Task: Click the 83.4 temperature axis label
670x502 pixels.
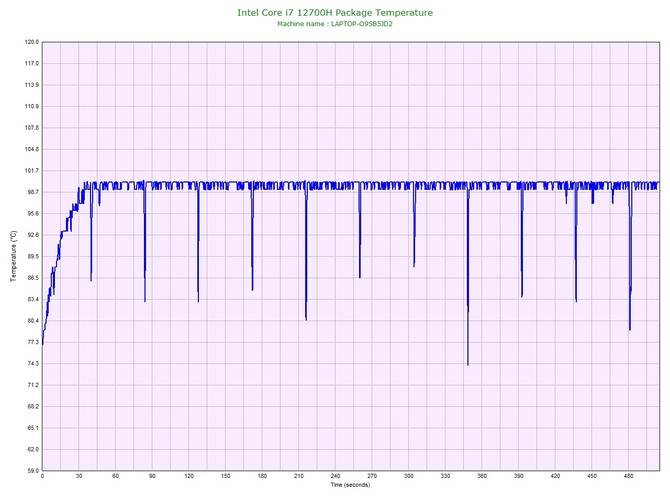Action: click(33, 299)
